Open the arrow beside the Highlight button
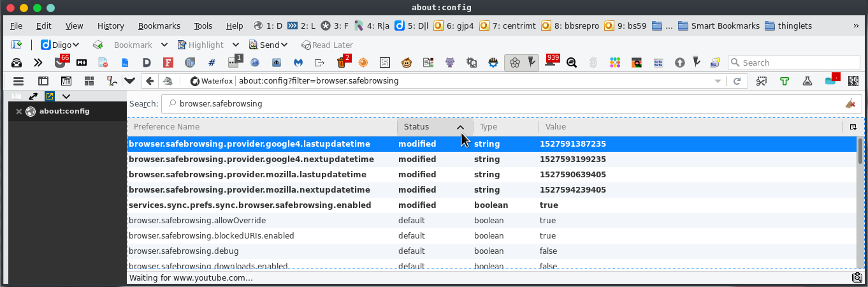 [x=235, y=45]
